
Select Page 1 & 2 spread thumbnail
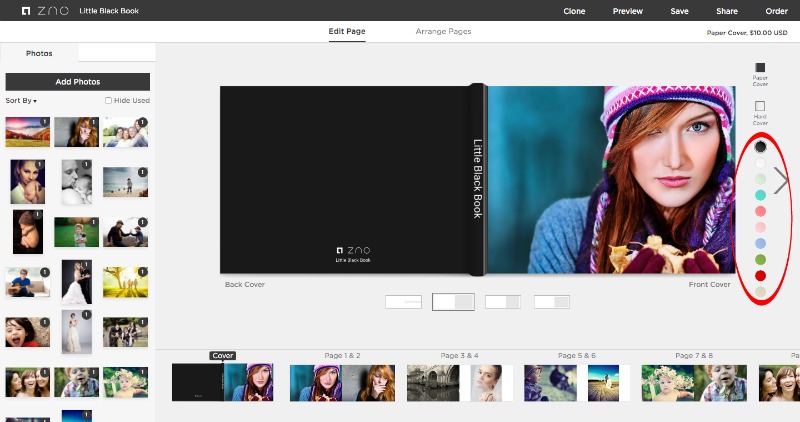(x=342, y=383)
